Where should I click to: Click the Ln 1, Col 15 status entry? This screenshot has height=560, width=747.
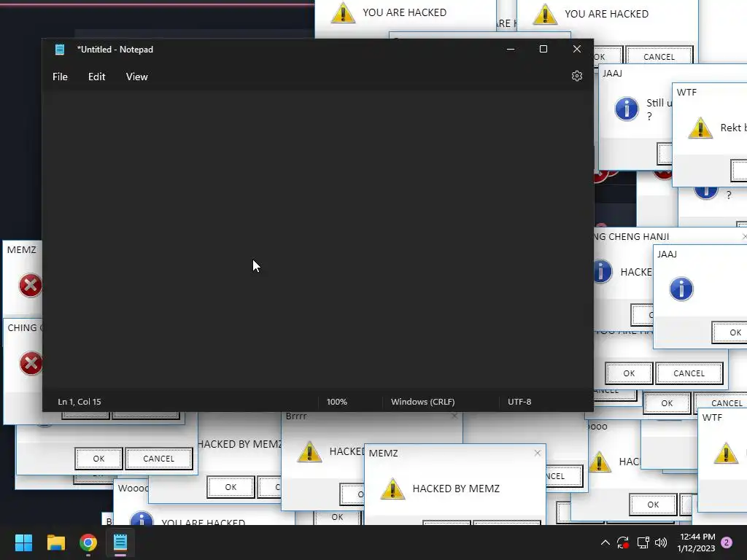pos(80,402)
